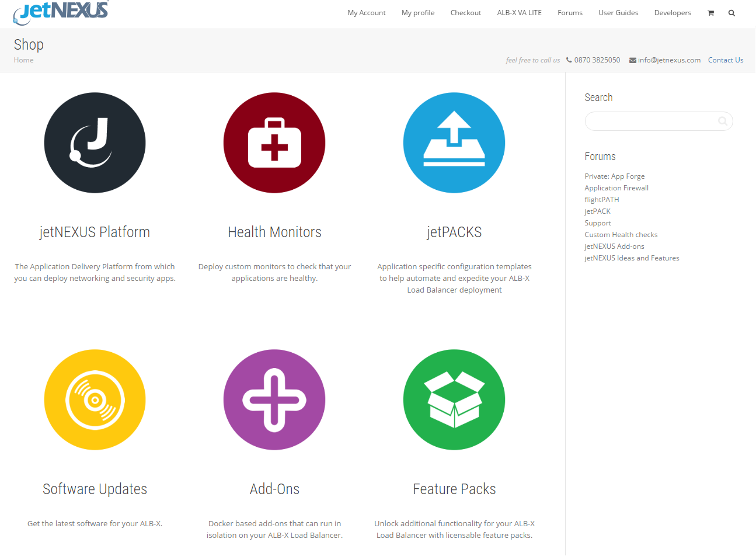Open Support forum link

click(x=598, y=223)
